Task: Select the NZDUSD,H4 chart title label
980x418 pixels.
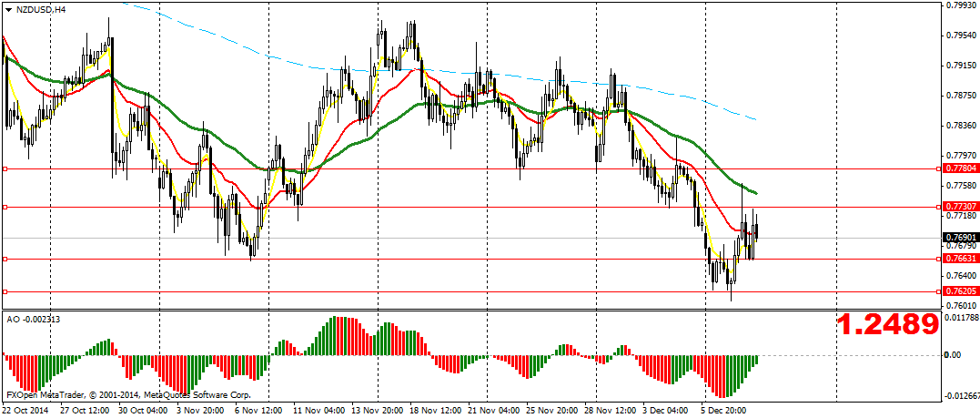Action: click(x=41, y=9)
